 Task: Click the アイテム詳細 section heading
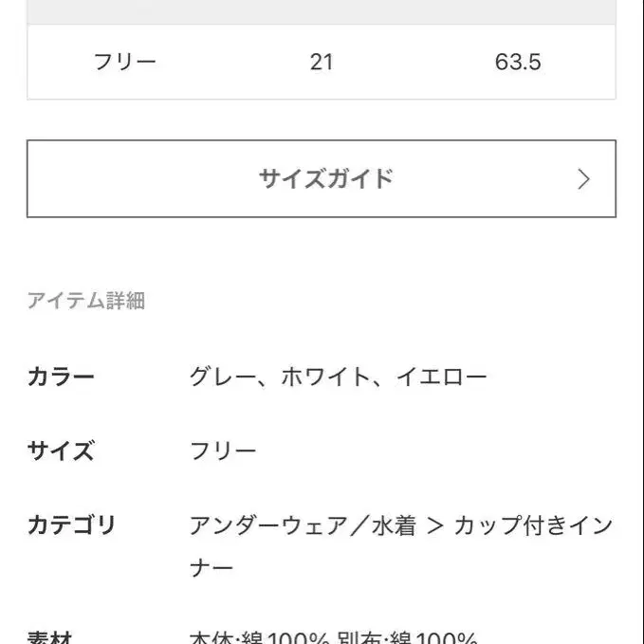86,302
